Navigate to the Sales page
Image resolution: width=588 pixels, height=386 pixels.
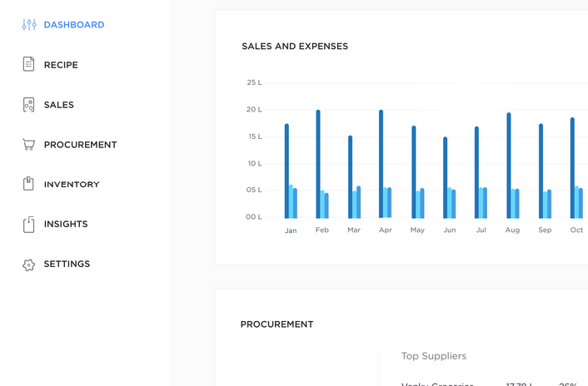click(x=59, y=105)
